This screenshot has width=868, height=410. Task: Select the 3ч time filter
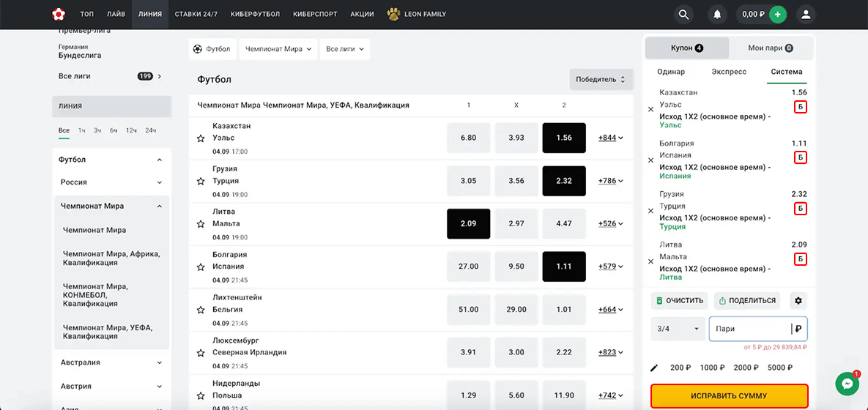[x=97, y=130]
